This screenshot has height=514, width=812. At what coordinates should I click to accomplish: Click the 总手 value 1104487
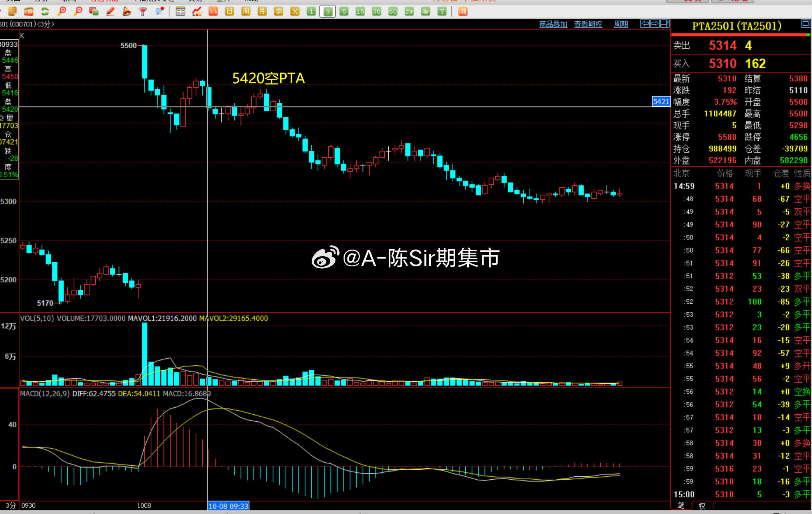coord(720,114)
